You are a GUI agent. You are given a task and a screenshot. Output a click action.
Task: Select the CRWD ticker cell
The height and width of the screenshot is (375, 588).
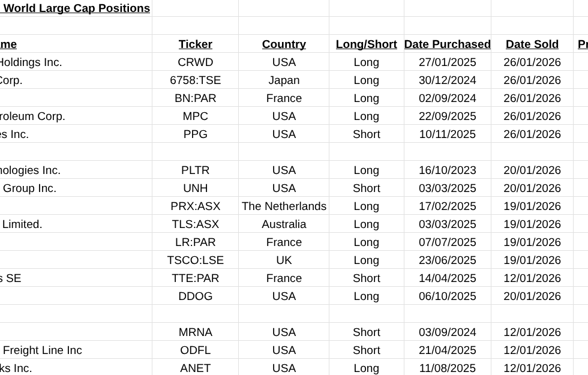tap(195, 62)
